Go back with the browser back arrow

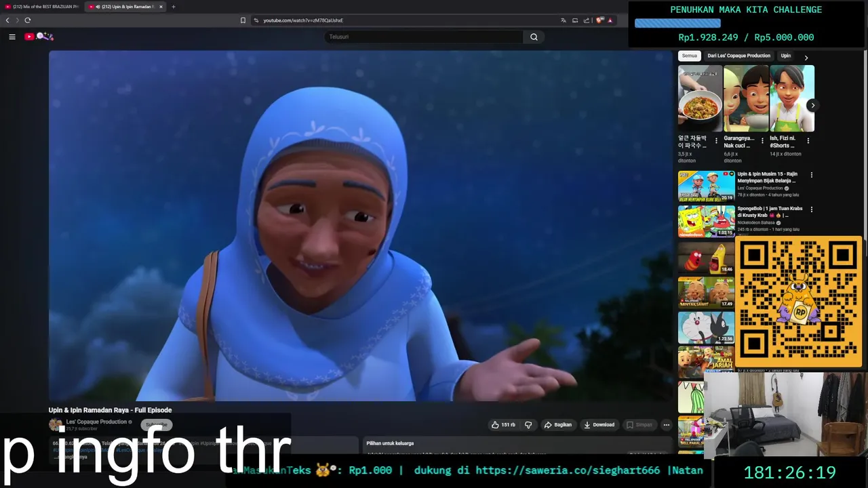click(x=7, y=20)
